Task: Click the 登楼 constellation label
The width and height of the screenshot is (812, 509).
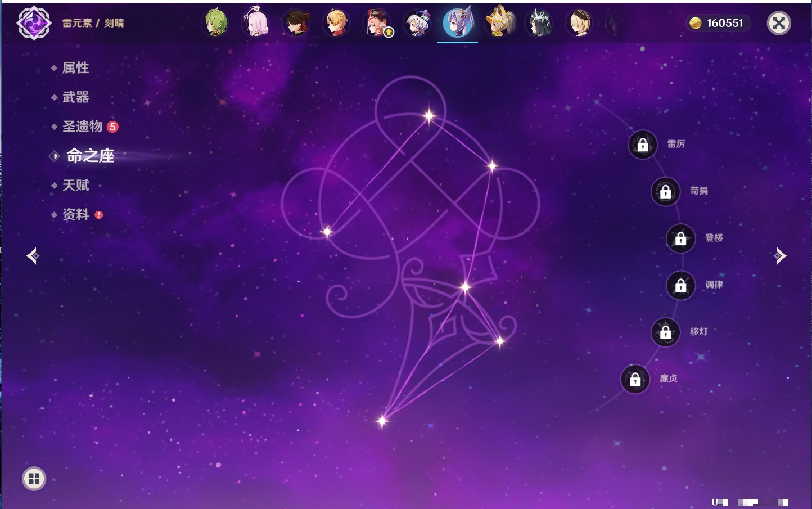Action: coord(714,238)
